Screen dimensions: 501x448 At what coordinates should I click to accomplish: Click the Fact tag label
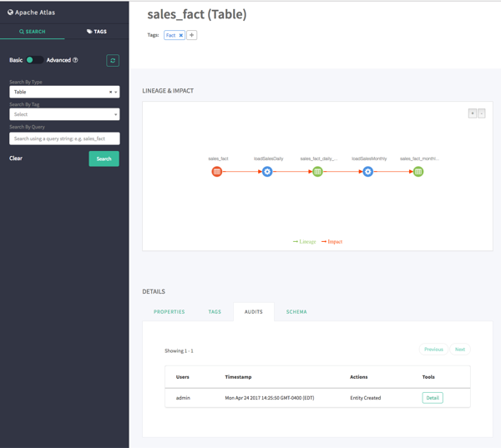click(170, 35)
